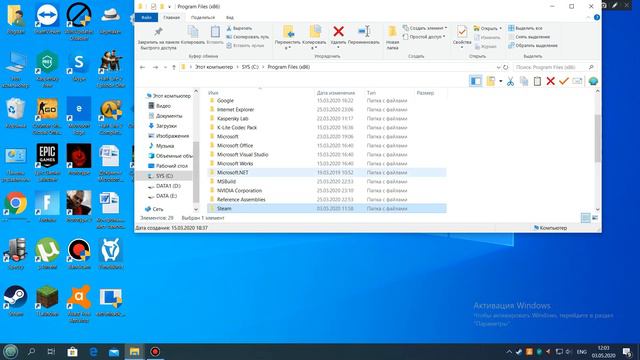The image size is (640, 360).
Task: Click the Delete red X ribbon button
Action: [338, 31]
